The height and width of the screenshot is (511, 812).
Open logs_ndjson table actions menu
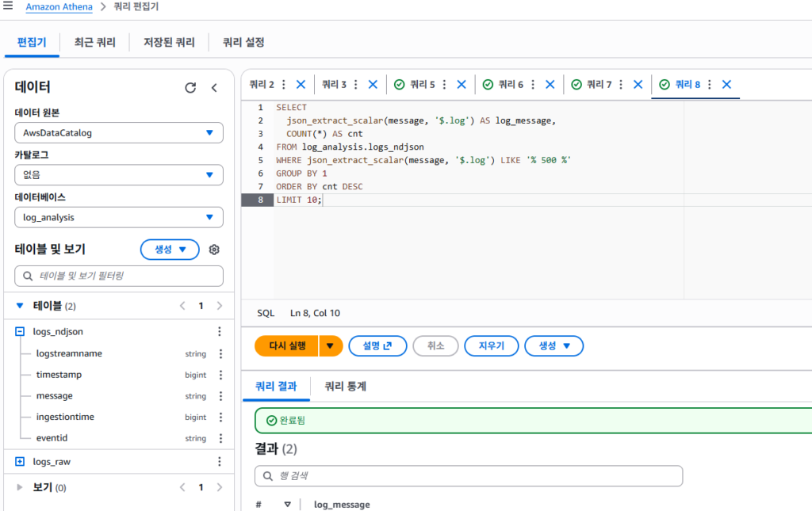point(220,333)
